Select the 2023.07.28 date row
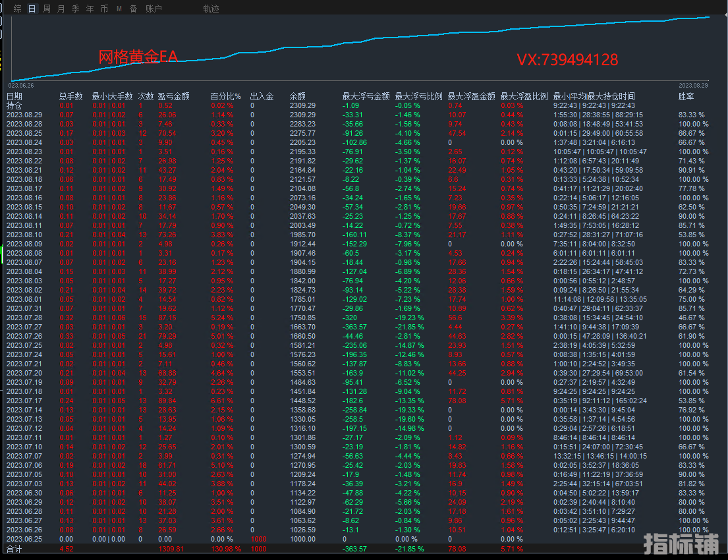This screenshot has width=728, height=560. coord(358,318)
